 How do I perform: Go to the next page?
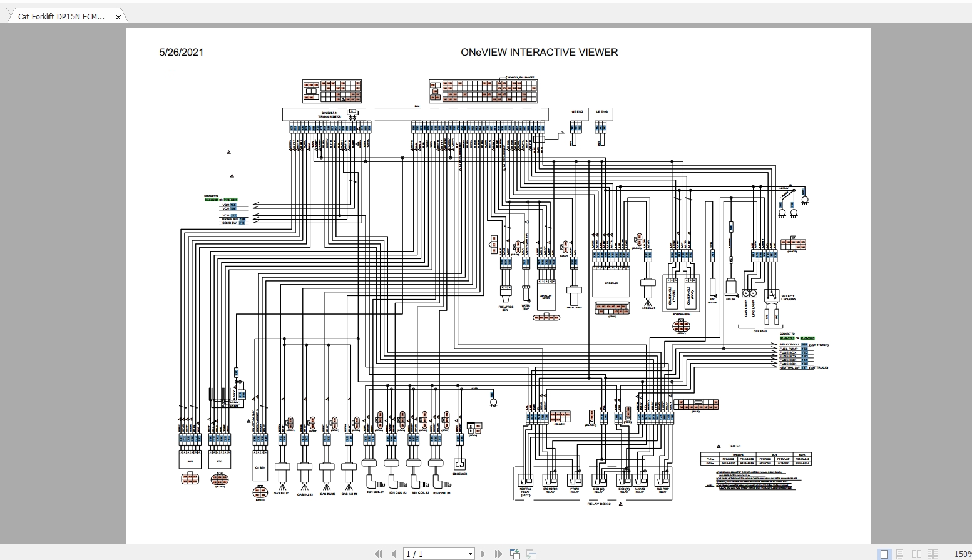(483, 554)
